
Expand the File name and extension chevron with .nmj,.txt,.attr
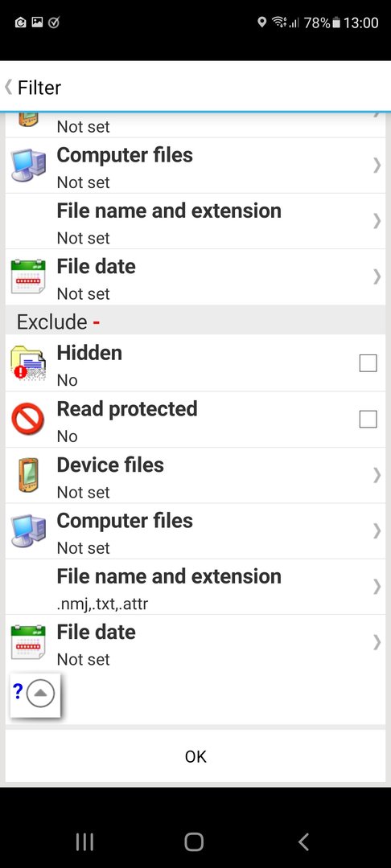377,586
